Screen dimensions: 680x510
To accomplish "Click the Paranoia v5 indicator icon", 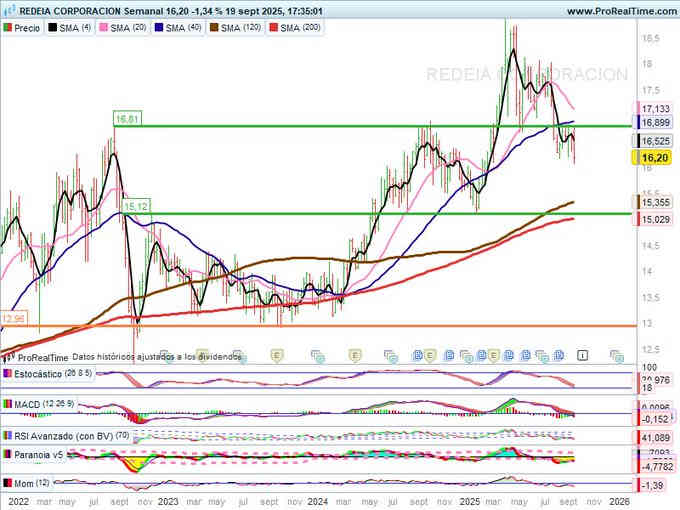I will coord(7,455).
